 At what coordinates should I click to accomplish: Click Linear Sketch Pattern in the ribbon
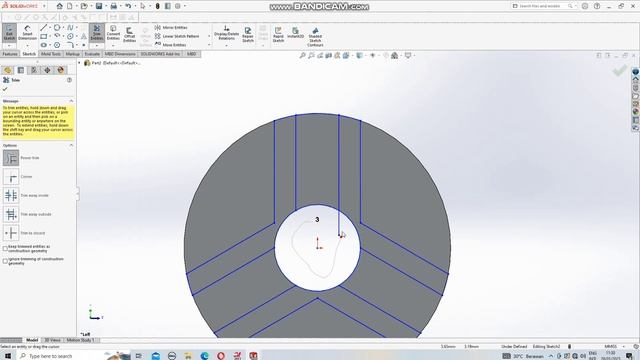pos(177,36)
